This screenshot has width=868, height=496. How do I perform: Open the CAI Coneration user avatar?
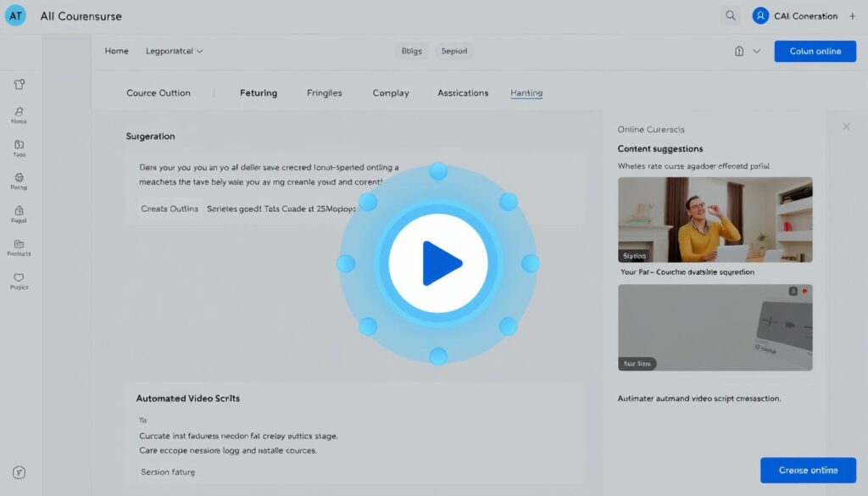(760, 15)
